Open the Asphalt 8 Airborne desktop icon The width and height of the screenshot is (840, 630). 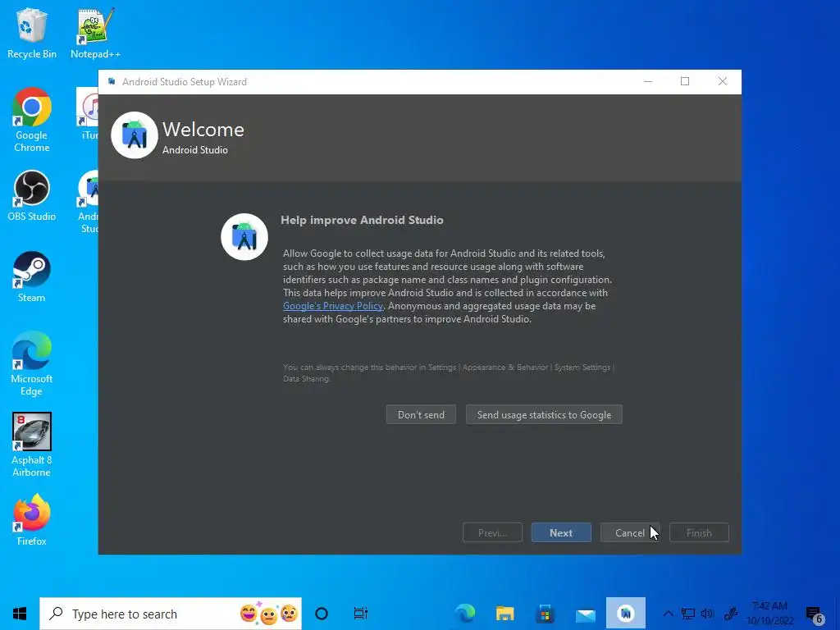pyautogui.click(x=32, y=445)
